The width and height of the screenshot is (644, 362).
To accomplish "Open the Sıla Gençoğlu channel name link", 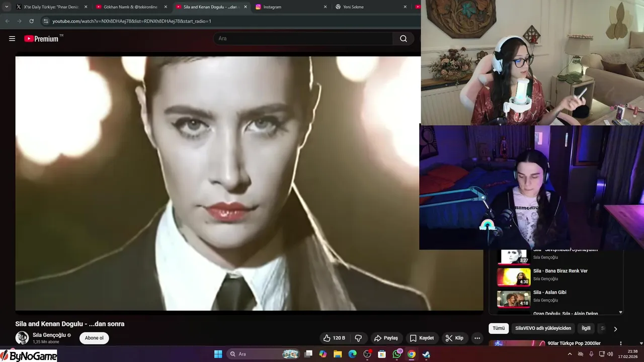I will coord(49,335).
